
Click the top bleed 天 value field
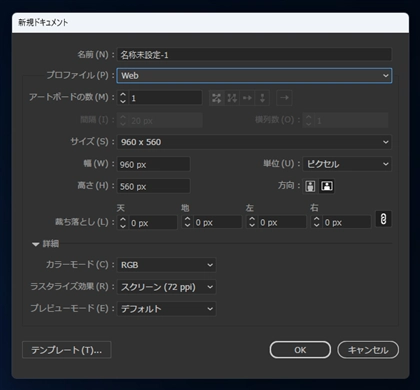tap(153, 222)
